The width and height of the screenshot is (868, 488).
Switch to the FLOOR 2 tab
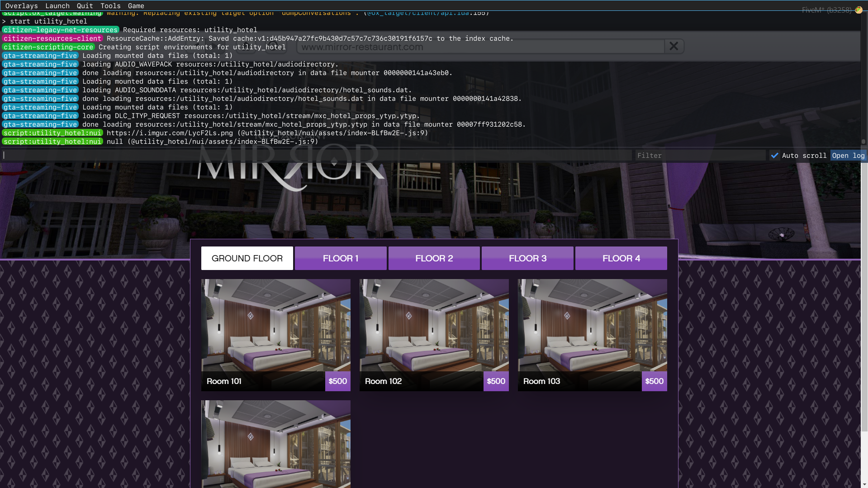click(434, 258)
